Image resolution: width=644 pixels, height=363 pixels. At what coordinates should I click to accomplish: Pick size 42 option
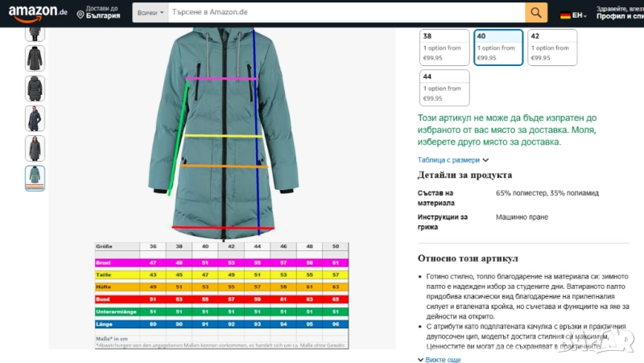click(552, 47)
